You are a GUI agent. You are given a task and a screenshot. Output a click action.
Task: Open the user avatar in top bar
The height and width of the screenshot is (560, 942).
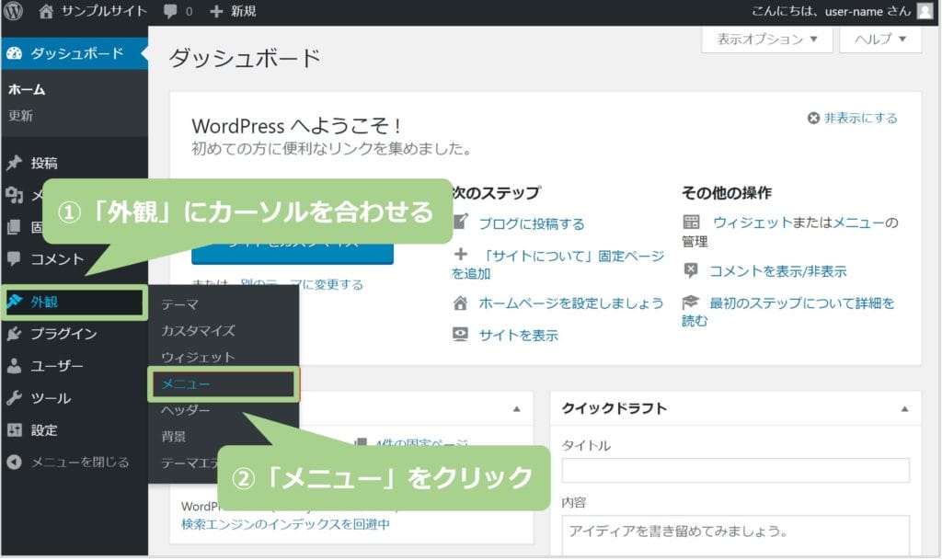tap(925, 12)
